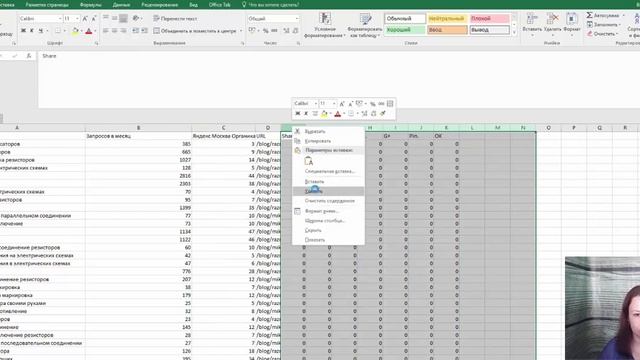Open the Office Tab ribbon tab

[x=220, y=5]
